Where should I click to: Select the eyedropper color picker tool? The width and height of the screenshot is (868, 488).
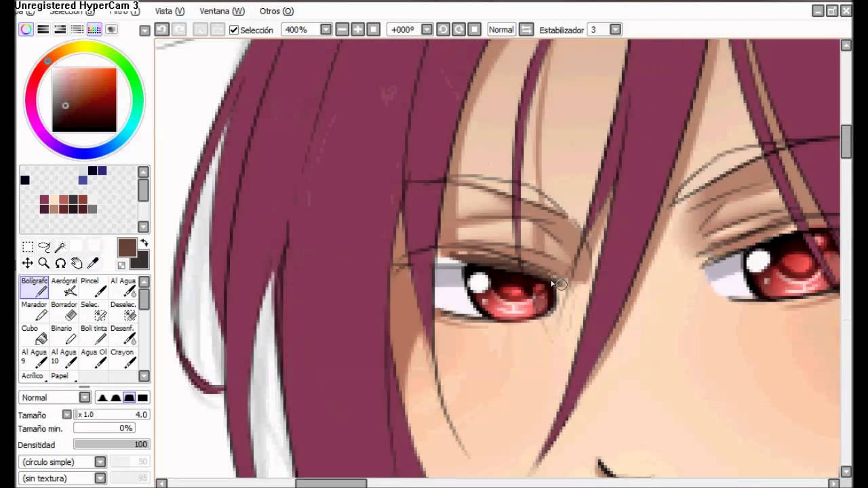click(93, 263)
